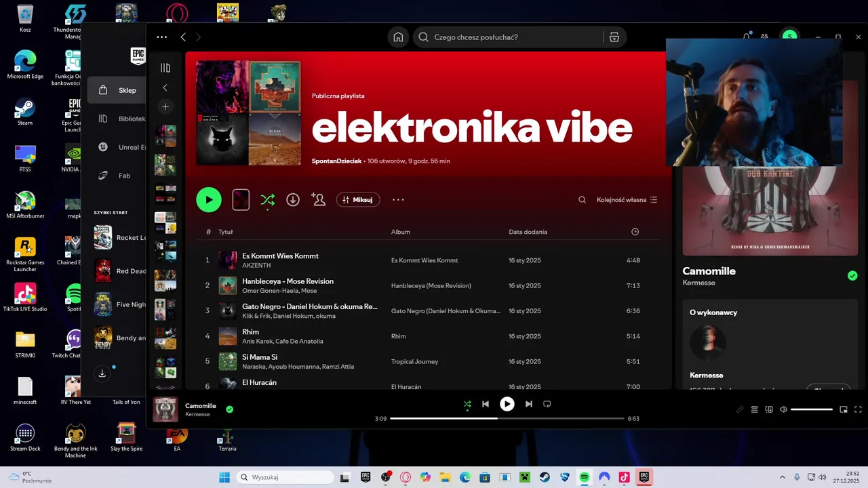Open the play queue
Viewport: 868px width, 488px height.
(x=754, y=409)
